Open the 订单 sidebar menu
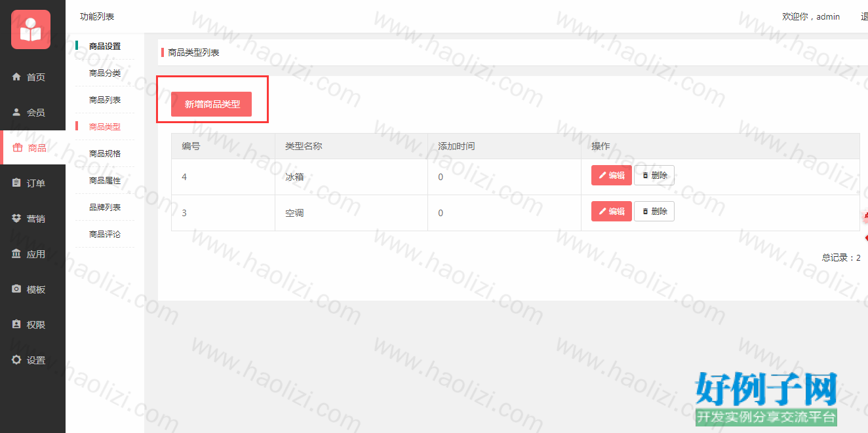 pos(33,183)
